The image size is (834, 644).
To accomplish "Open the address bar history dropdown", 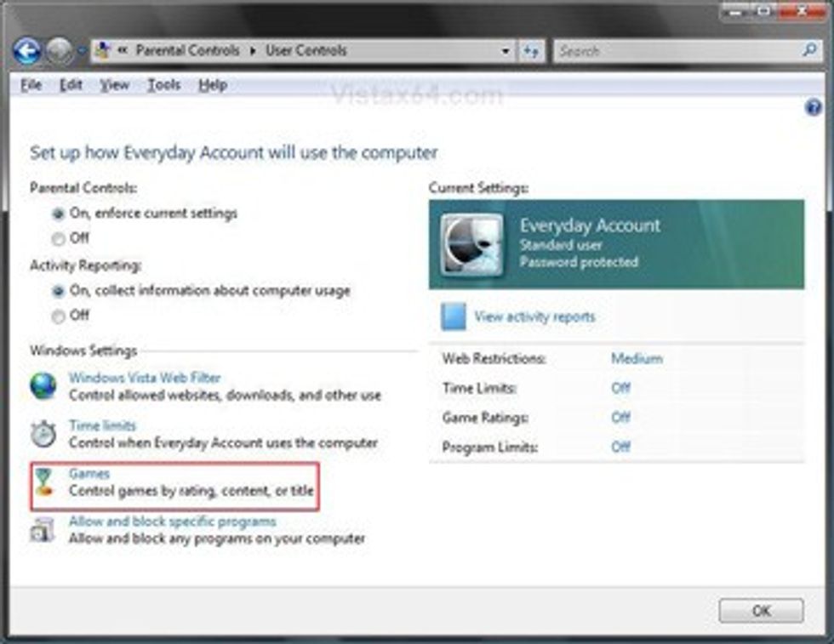I will point(506,50).
